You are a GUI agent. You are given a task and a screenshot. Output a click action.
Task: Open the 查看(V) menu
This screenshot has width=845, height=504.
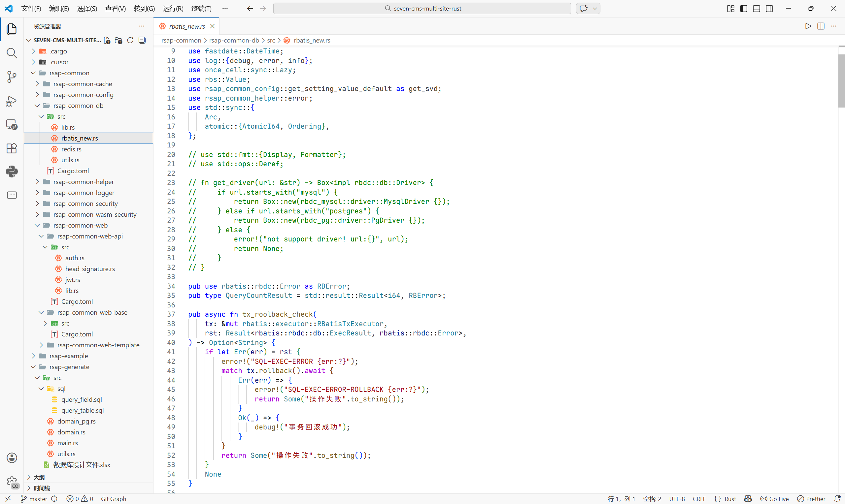(x=115, y=9)
